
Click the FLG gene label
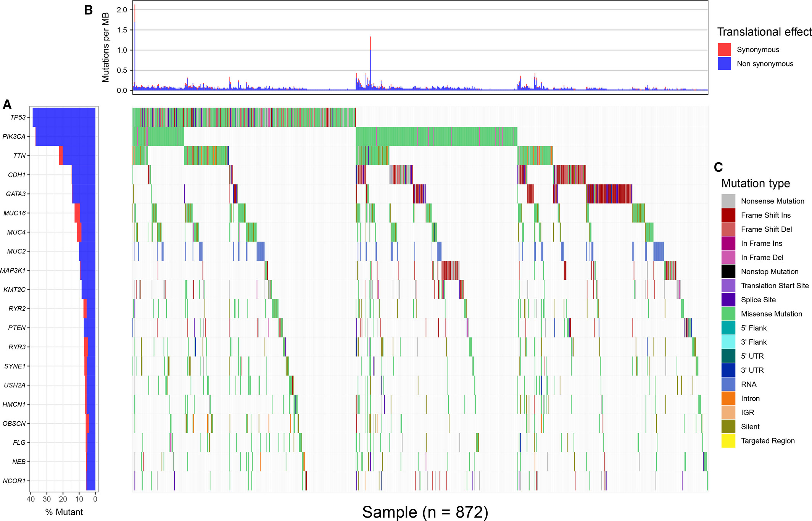tap(19, 442)
